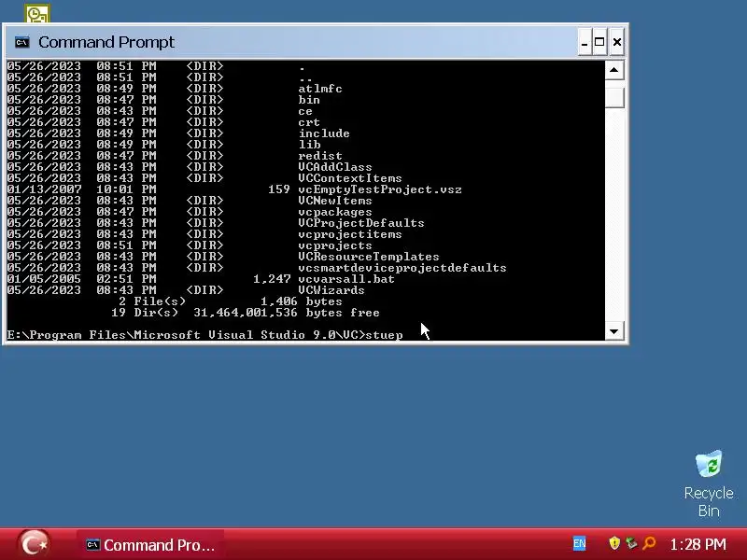Viewport: 747px width, 560px height.
Task: Click the 'vcprojects' directory entry
Action: [335, 245]
